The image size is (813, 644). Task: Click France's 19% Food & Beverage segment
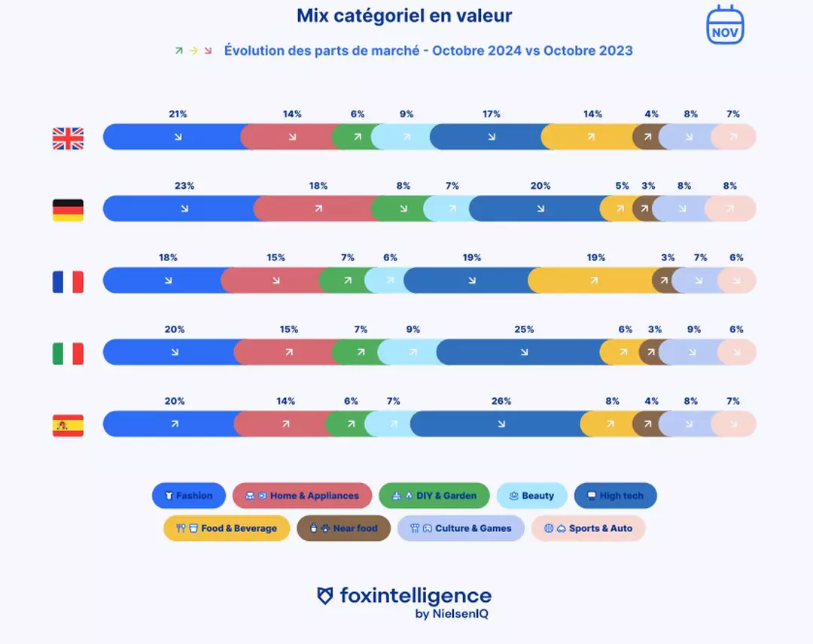coord(595,281)
